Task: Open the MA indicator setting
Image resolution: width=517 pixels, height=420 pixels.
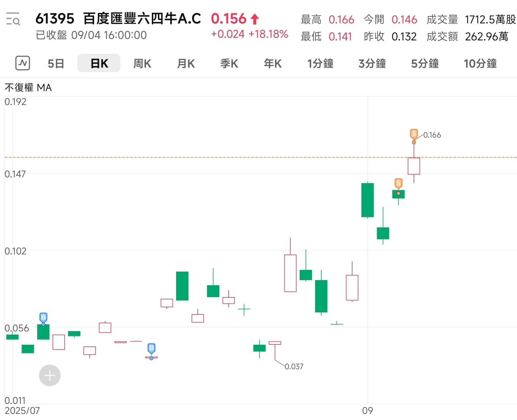Action: pos(44,87)
